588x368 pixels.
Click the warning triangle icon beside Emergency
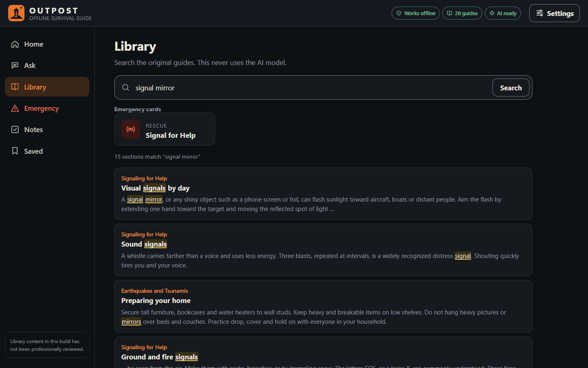[x=15, y=108]
